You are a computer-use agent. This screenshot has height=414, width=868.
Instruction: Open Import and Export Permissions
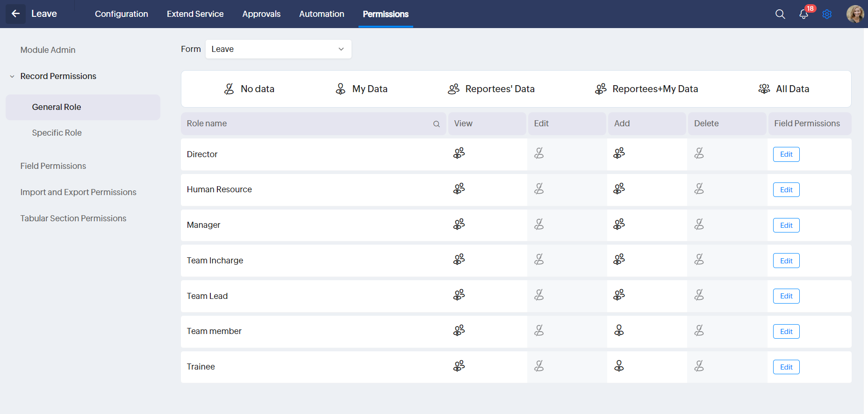(78, 192)
